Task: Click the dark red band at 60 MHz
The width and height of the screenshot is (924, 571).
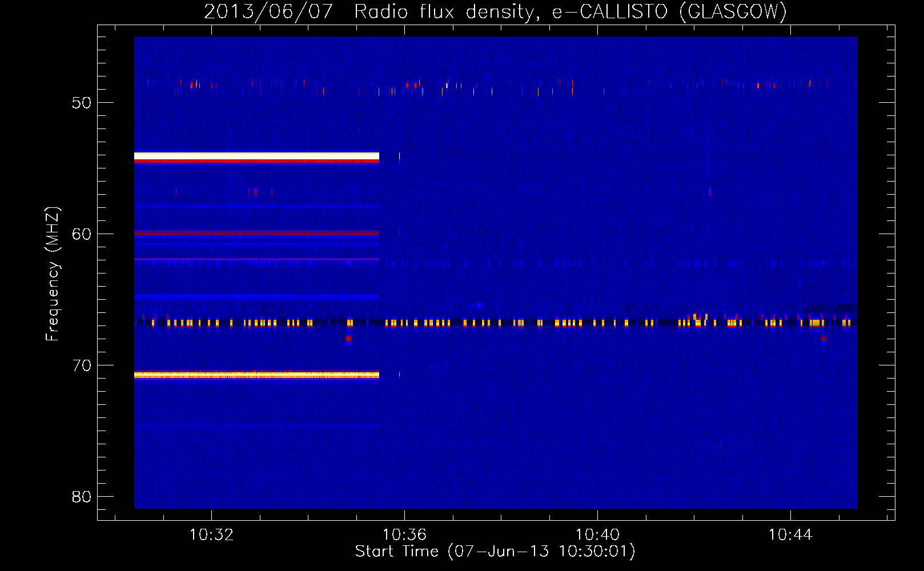Action: tap(256, 233)
